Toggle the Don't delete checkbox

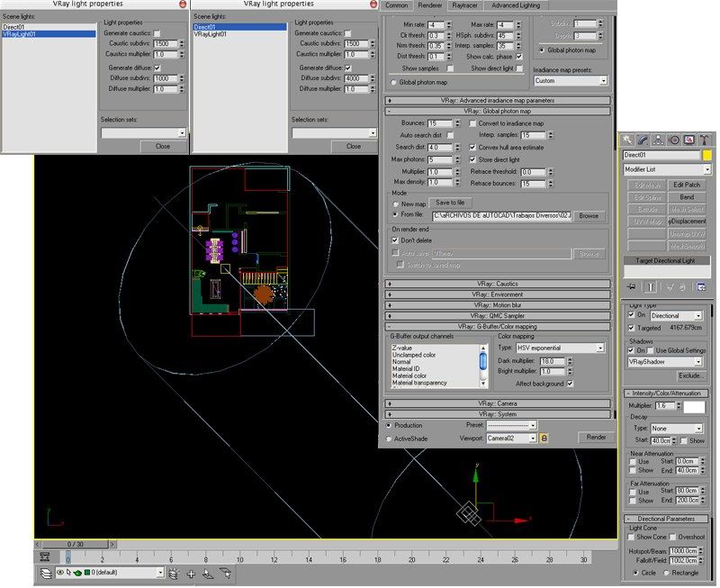tap(395, 240)
